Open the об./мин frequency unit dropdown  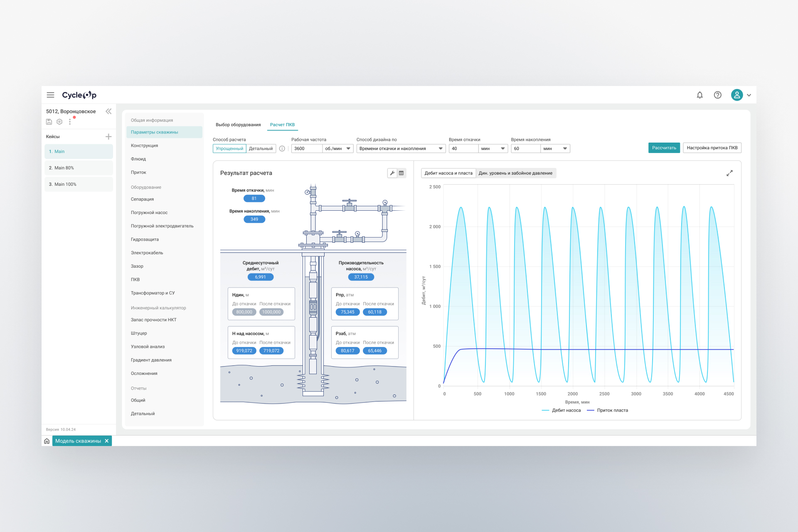tap(337, 148)
